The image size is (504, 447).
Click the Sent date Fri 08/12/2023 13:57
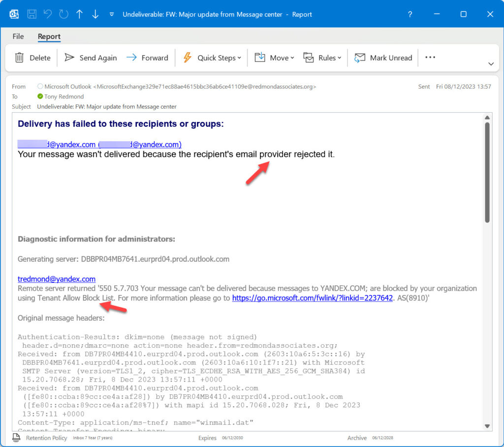pos(464,87)
